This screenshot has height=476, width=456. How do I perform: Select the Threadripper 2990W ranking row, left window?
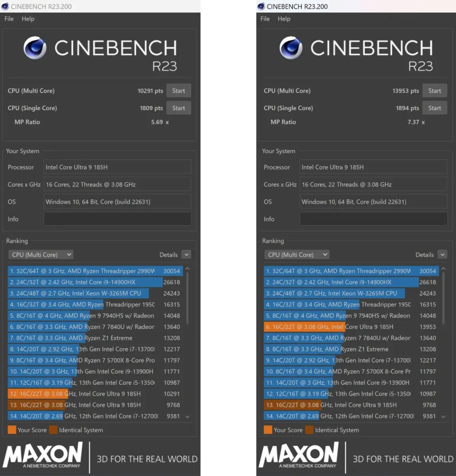pos(95,271)
